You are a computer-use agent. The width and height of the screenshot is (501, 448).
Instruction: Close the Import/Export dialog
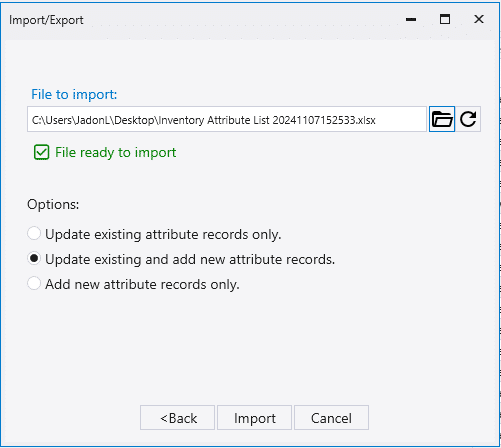[x=479, y=19]
